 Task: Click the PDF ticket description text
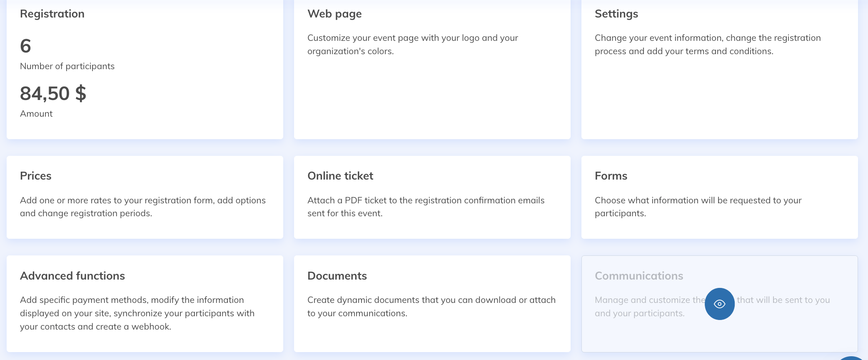[x=425, y=207]
